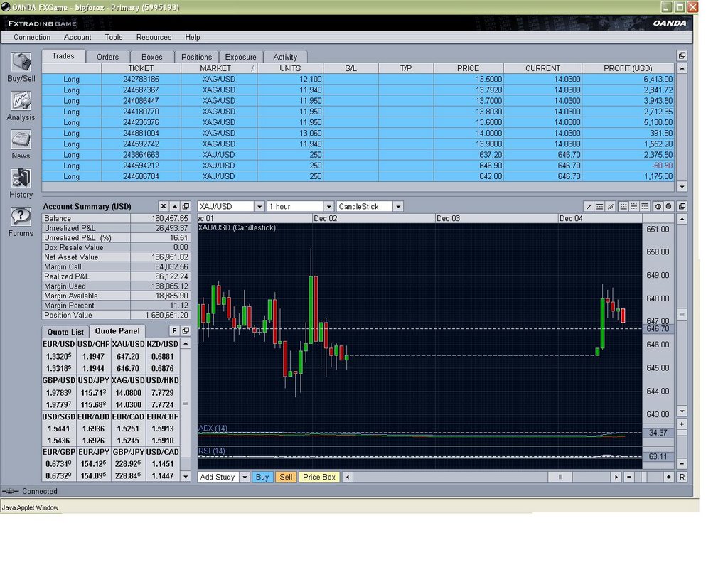Click the erase lines (crossed circle) tool
Screen dimensions: 728x582
[x=611, y=207]
